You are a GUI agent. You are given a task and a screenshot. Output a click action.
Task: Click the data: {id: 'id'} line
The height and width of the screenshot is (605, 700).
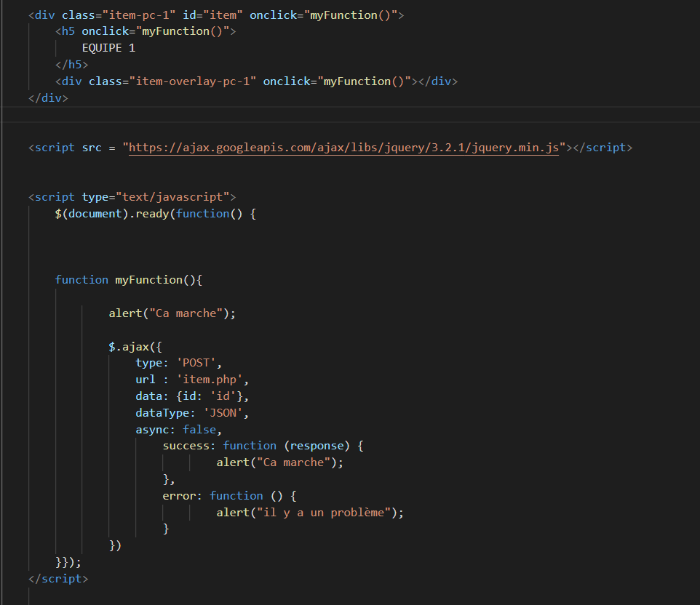click(192, 396)
